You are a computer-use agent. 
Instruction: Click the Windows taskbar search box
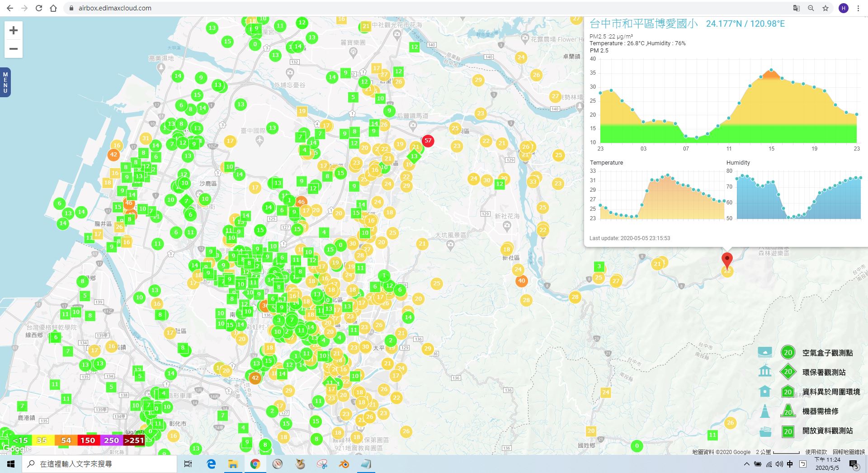tap(99, 464)
